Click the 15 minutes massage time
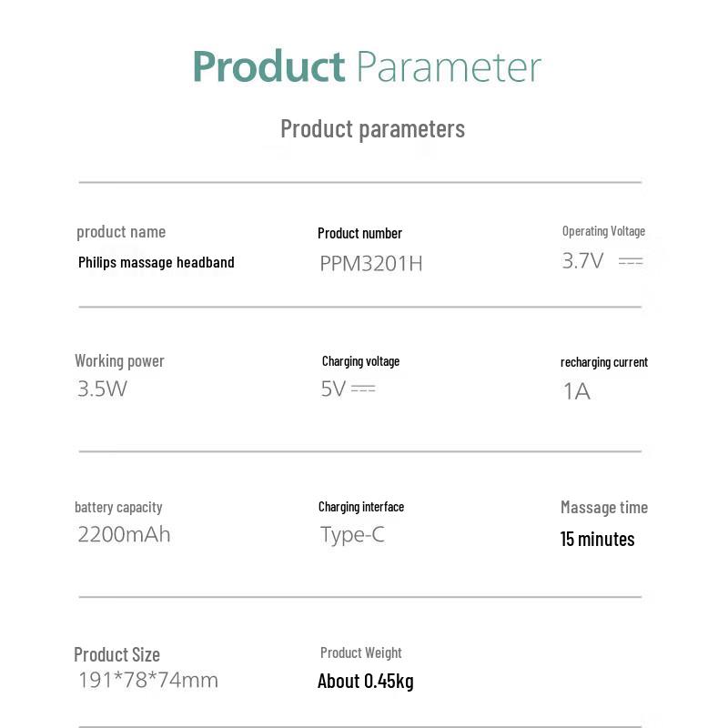Image resolution: width=728 pixels, height=728 pixels. pos(597,539)
